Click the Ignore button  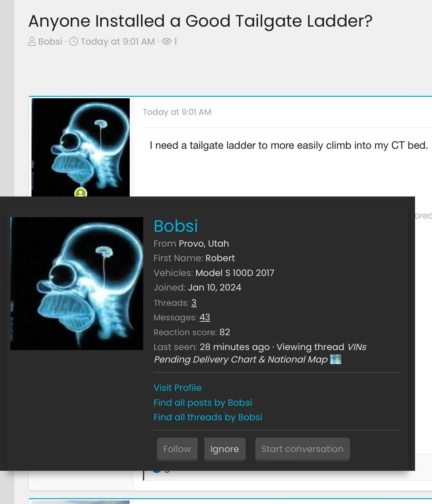pyautogui.click(x=225, y=449)
